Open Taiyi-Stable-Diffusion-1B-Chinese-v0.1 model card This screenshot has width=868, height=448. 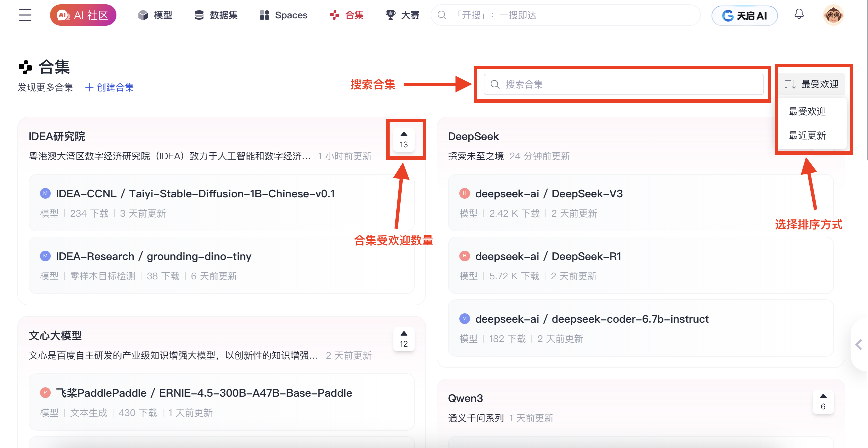click(x=222, y=203)
